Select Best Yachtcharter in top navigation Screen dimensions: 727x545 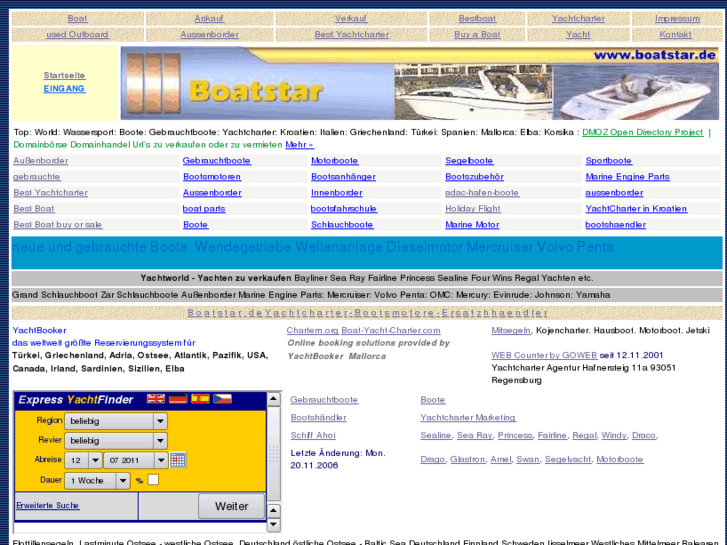tap(351, 34)
